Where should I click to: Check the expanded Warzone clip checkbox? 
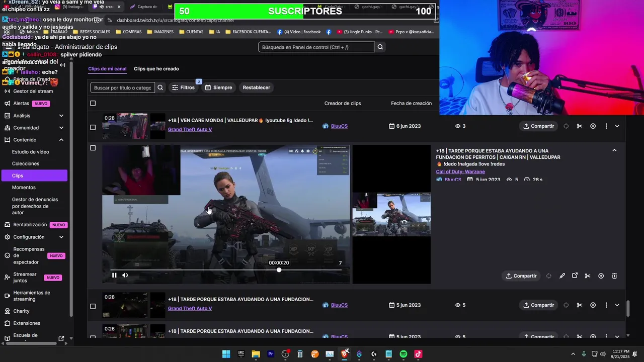93,148
